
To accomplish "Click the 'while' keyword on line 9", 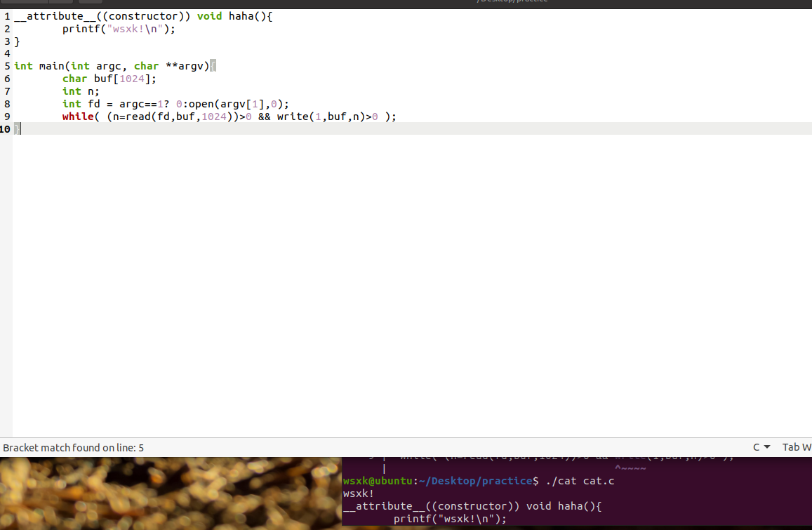I will (78, 117).
